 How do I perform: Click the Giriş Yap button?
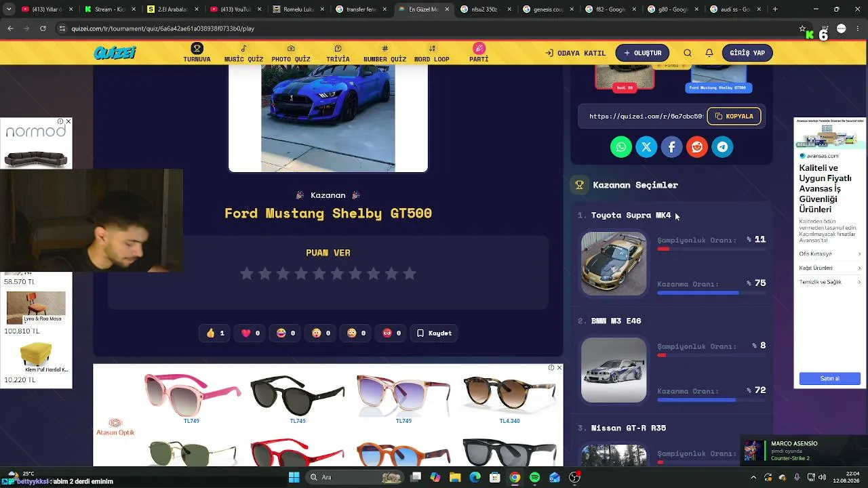click(x=747, y=53)
